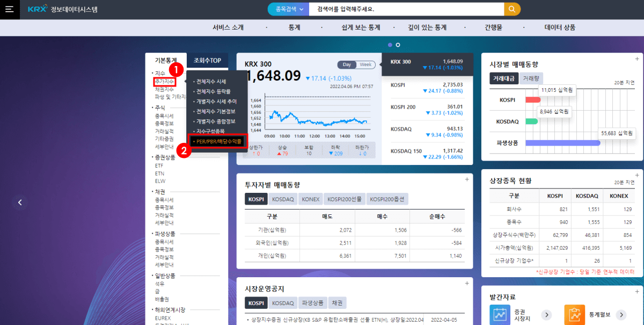The image size is (644, 325).
Task: Click 배출권 under 일반상품
Action: pyautogui.click(x=162, y=299)
